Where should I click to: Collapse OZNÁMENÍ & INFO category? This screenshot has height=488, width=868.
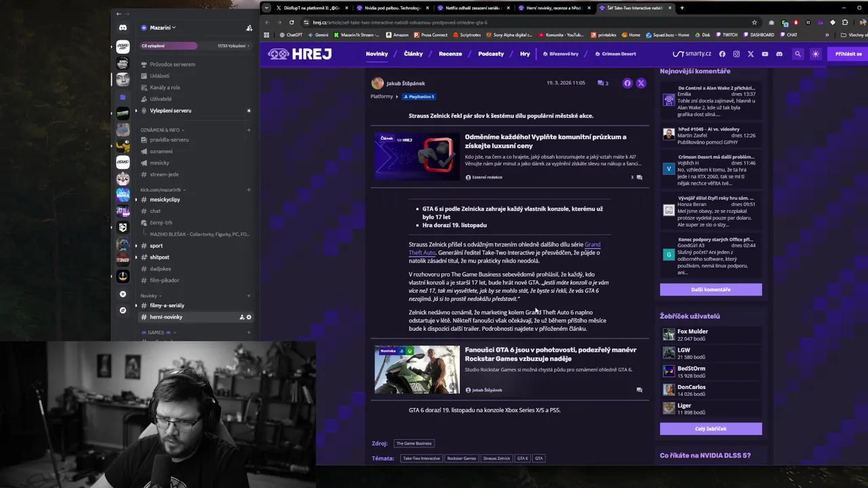pos(162,130)
